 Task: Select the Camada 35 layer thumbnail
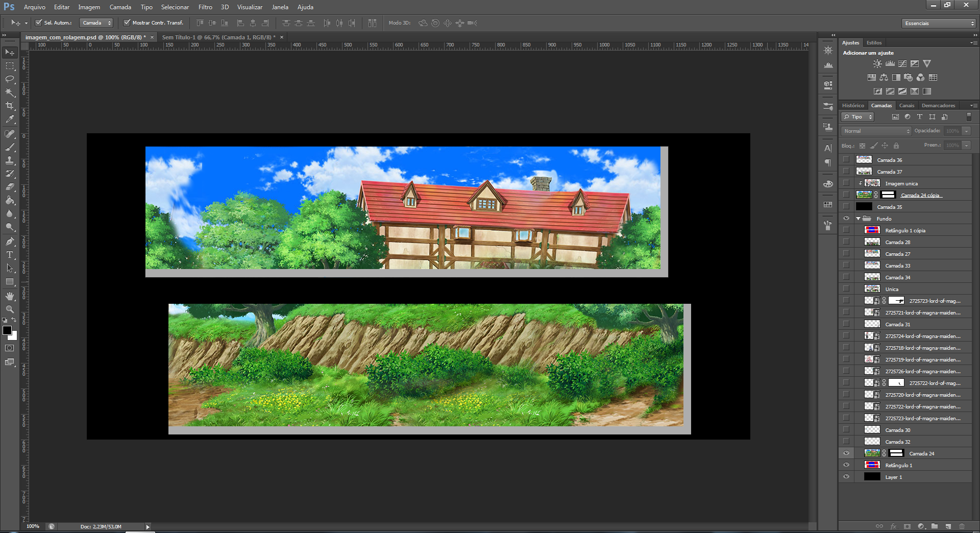(x=864, y=207)
